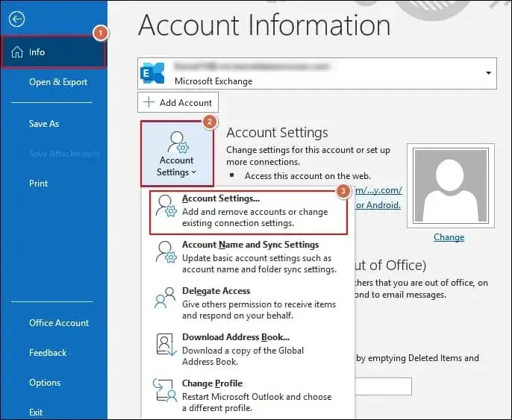Image resolution: width=512 pixels, height=420 pixels.
Task: Choose Delegate Access from the menu
Action: [x=249, y=303]
